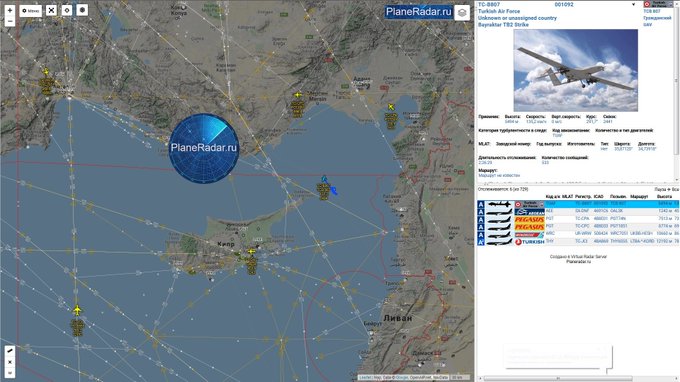The height and width of the screenshot is (382, 680).
Task: Open the Bayraktar TB2 aircraft photo
Action: coord(575,70)
